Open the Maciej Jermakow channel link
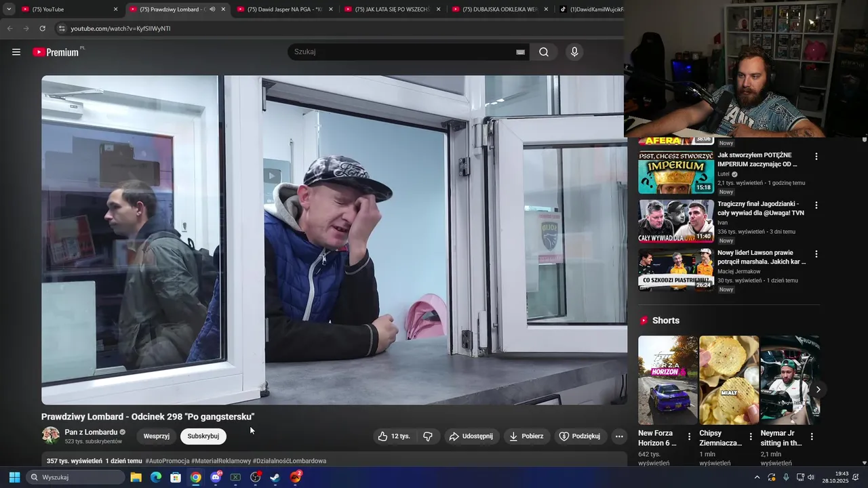Image resolution: width=868 pixels, height=488 pixels. pos(738,272)
